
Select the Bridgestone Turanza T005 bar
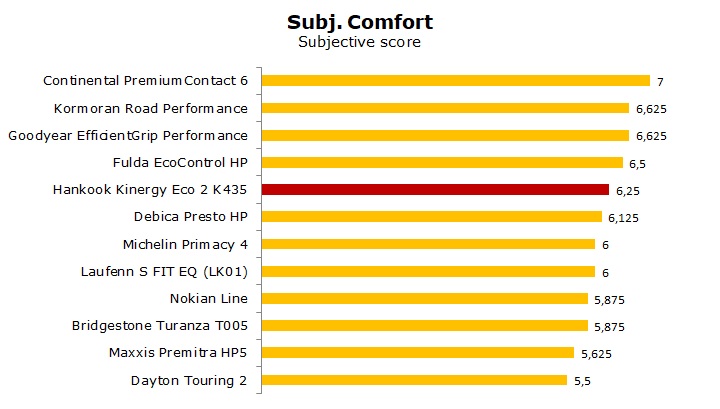click(425, 325)
